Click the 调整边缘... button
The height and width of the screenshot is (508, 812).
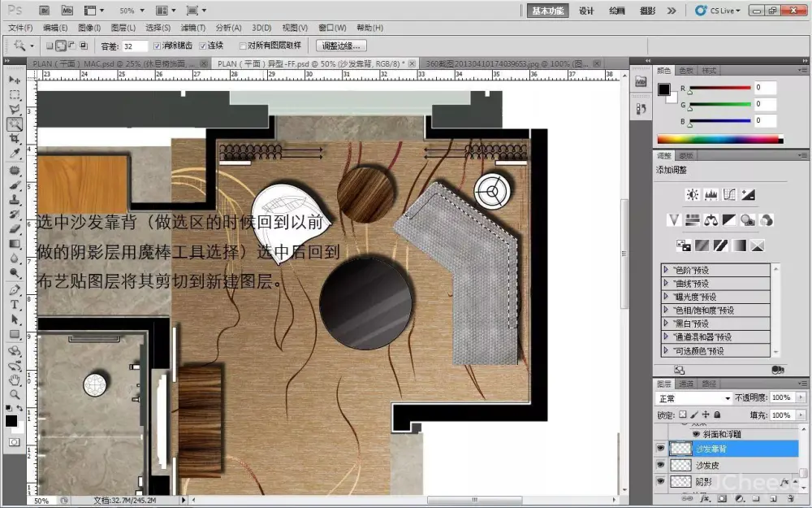click(x=341, y=46)
